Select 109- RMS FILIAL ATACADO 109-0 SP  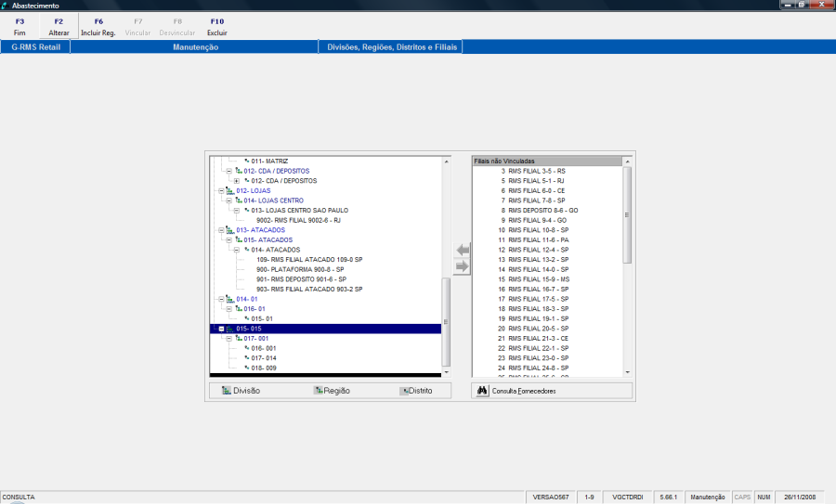(309, 260)
